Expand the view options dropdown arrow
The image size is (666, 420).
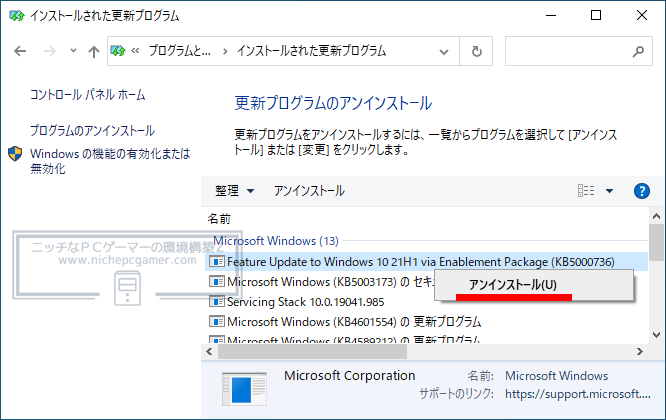tap(610, 191)
